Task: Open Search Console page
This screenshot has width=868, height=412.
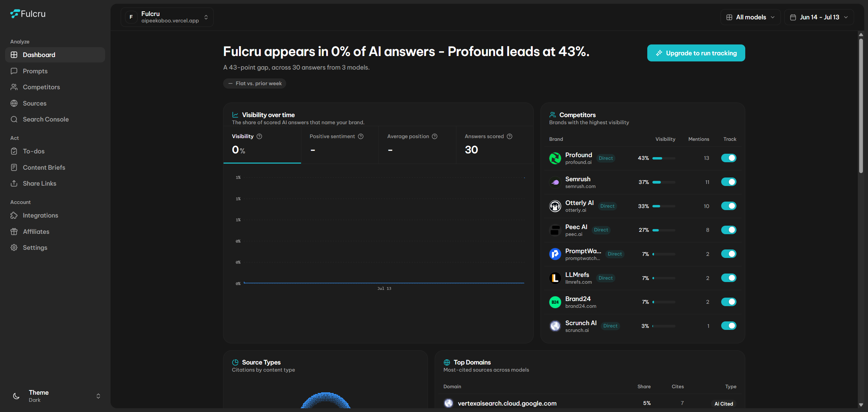Action: [x=55, y=119]
